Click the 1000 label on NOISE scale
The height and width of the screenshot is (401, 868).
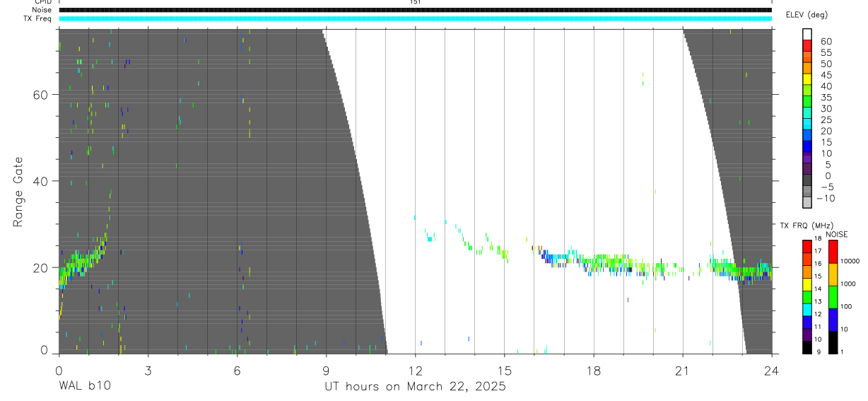tap(848, 284)
